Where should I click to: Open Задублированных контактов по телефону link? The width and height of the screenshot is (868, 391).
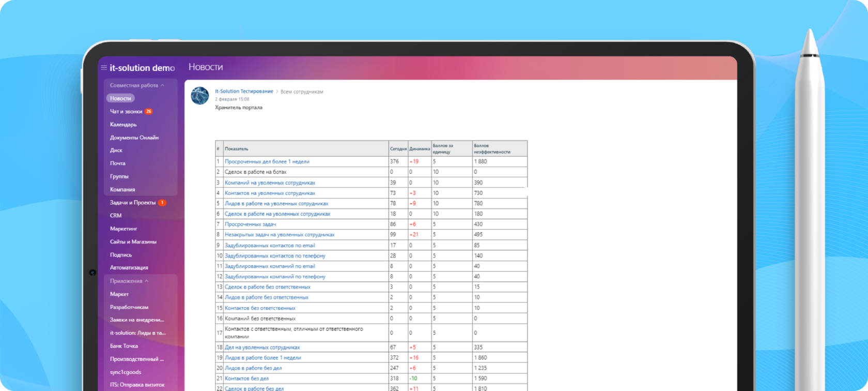coord(275,256)
